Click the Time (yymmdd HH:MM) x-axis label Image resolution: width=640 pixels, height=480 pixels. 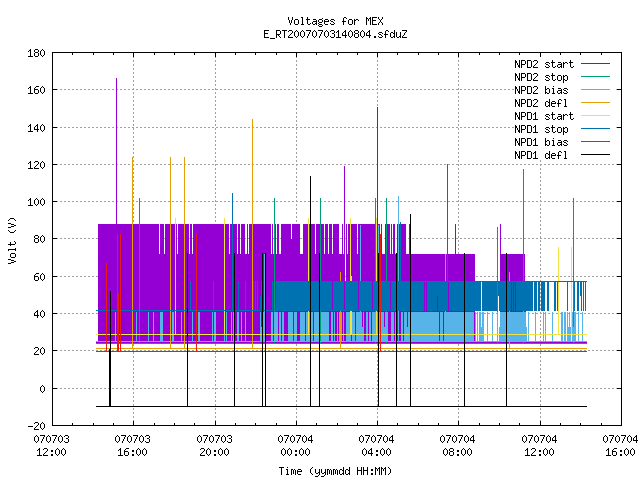pos(335,471)
